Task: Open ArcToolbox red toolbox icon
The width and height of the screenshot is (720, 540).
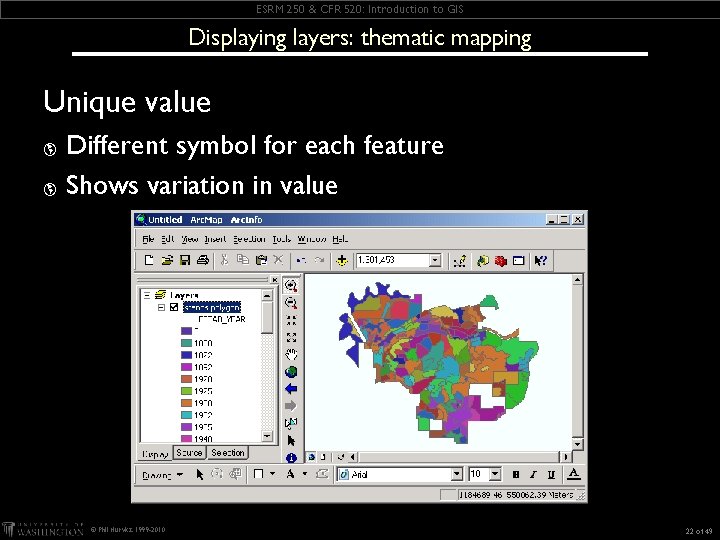Action: click(x=501, y=261)
